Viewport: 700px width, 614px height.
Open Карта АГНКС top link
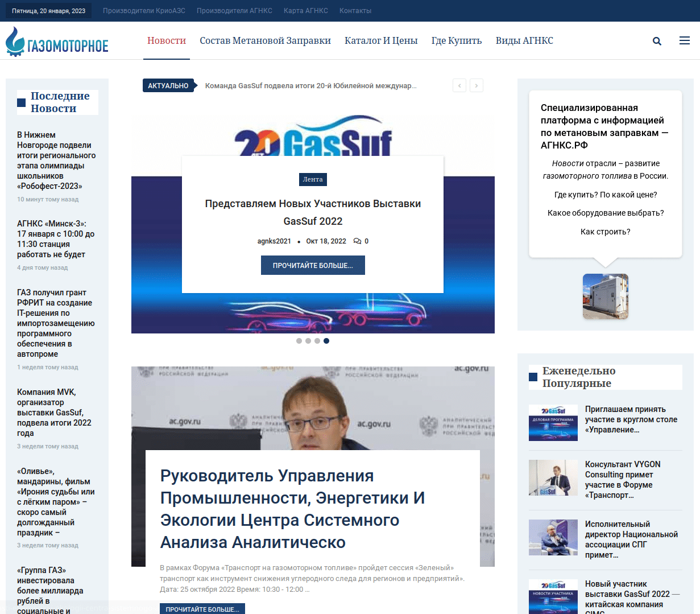(x=306, y=11)
